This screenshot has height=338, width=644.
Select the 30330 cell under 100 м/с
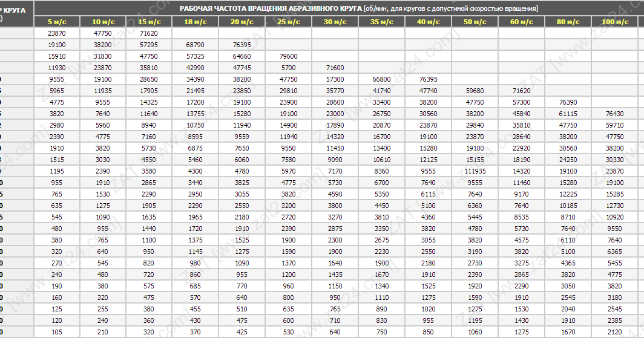pyautogui.click(x=615, y=160)
